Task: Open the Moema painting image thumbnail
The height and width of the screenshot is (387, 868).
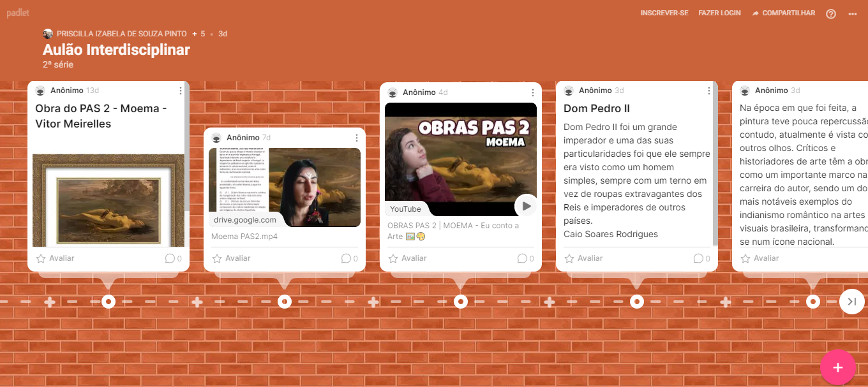Action: pyautogui.click(x=108, y=200)
